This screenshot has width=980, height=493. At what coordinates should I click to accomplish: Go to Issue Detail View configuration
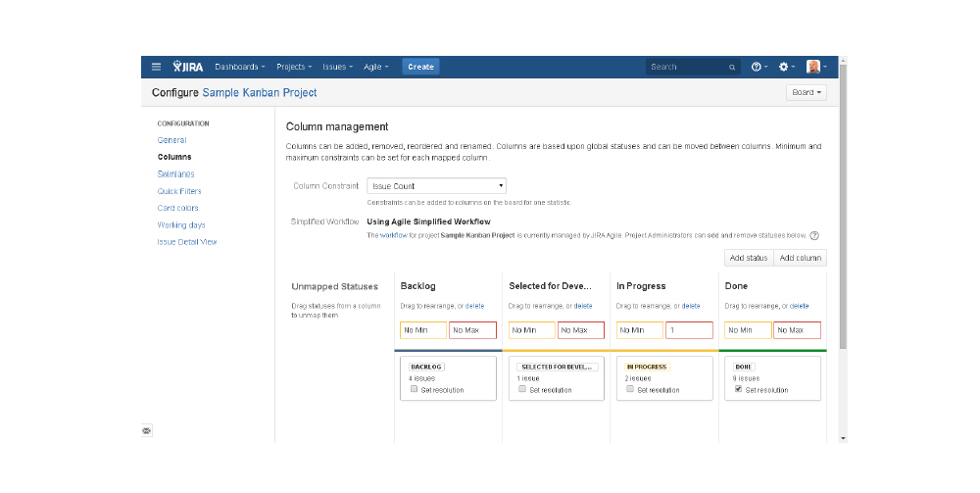[187, 242]
